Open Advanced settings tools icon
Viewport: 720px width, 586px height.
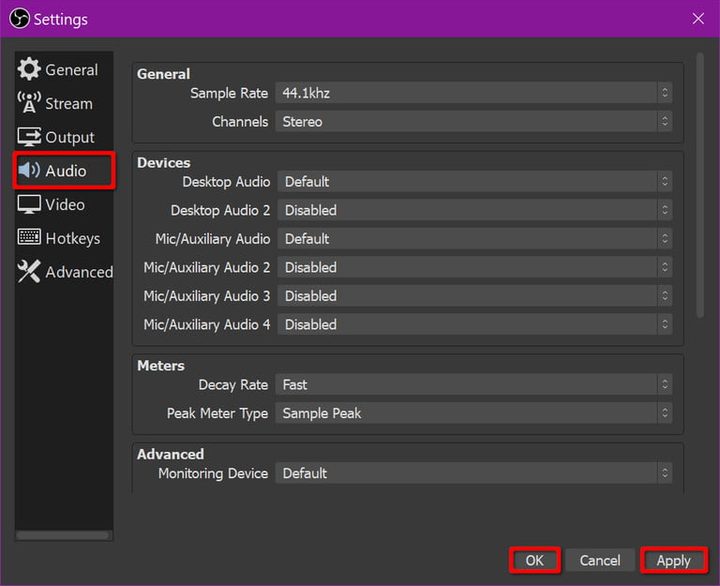click(x=29, y=272)
